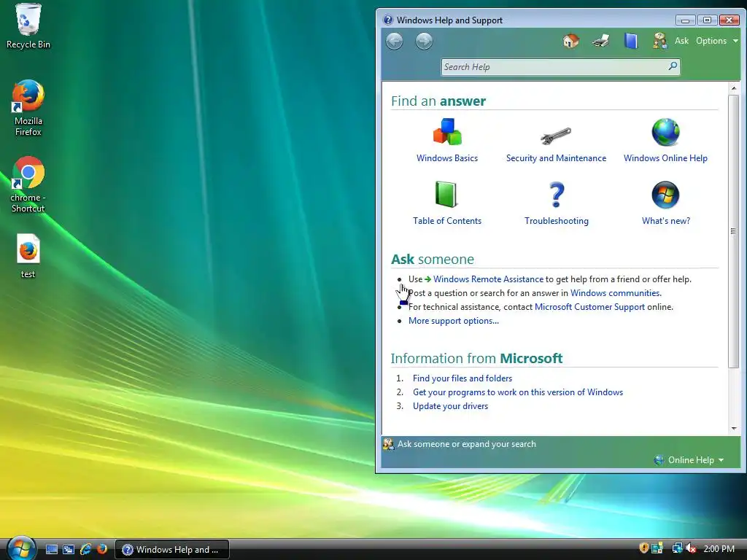Close the Windows Help and Support window
Image resolution: width=747 pixels, height=560 pixels.
pos(729,20)
